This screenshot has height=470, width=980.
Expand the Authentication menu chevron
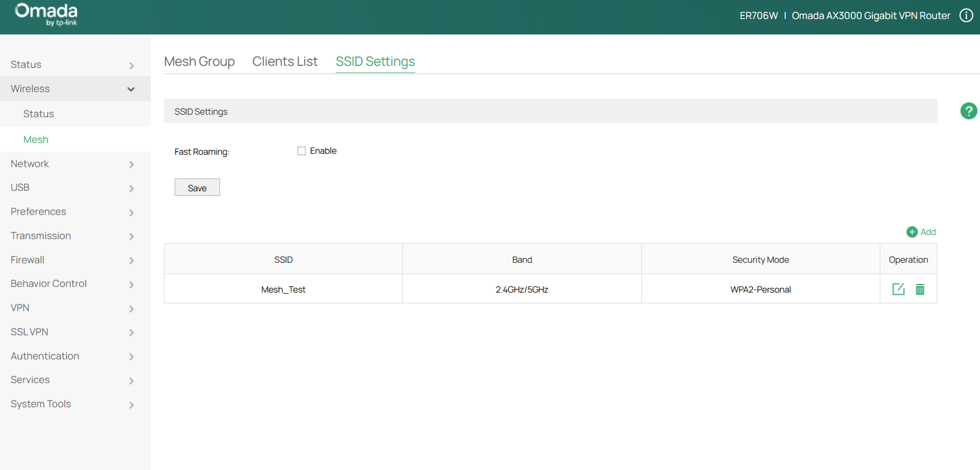(x=131, y=356)
